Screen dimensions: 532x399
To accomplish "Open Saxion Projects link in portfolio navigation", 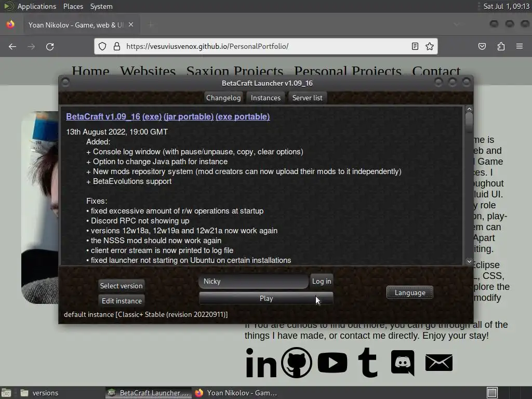I will pos(235,72).
